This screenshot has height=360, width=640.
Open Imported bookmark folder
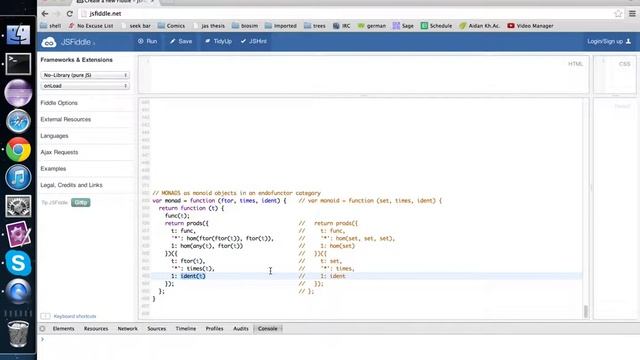[281, 26]
